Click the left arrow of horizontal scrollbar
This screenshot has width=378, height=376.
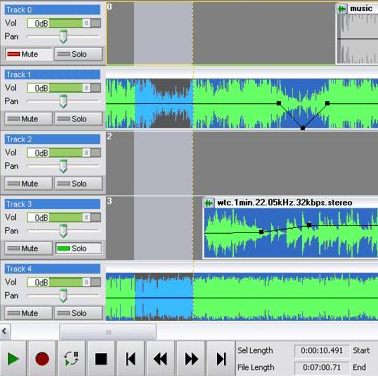(4, 331)
